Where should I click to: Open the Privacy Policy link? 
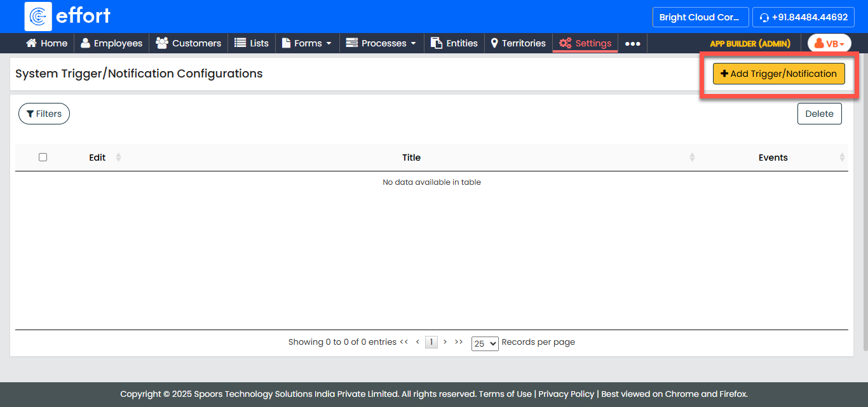pos(566,394)
